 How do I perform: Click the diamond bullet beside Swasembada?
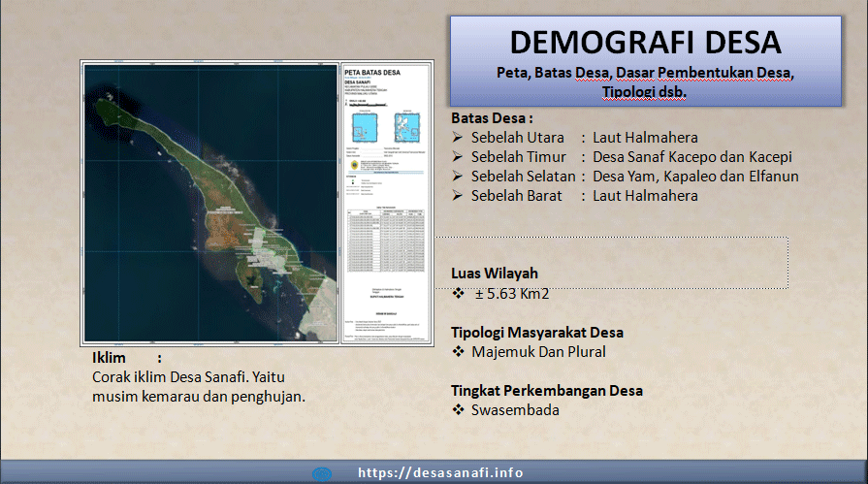pos(459,409)
